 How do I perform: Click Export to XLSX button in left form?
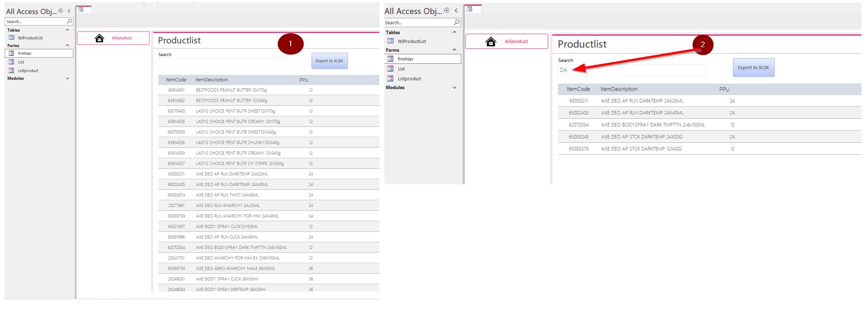pyautogui.click(x=329, y=61)
